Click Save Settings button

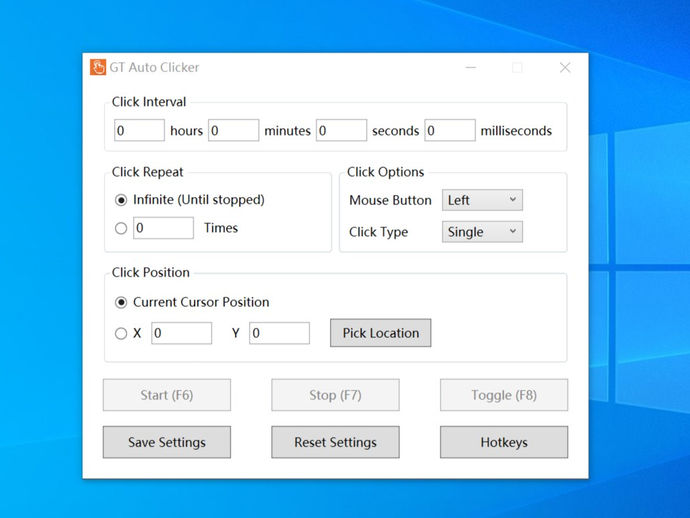click(167, 442)
